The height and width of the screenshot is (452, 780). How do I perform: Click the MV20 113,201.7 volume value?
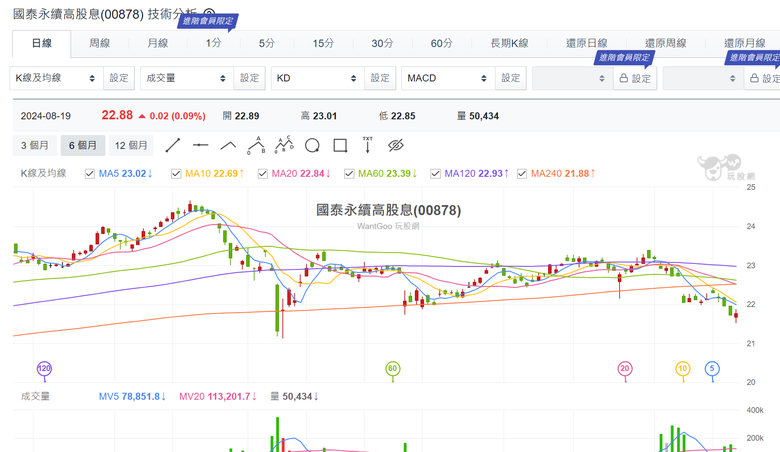click(218, 397)
